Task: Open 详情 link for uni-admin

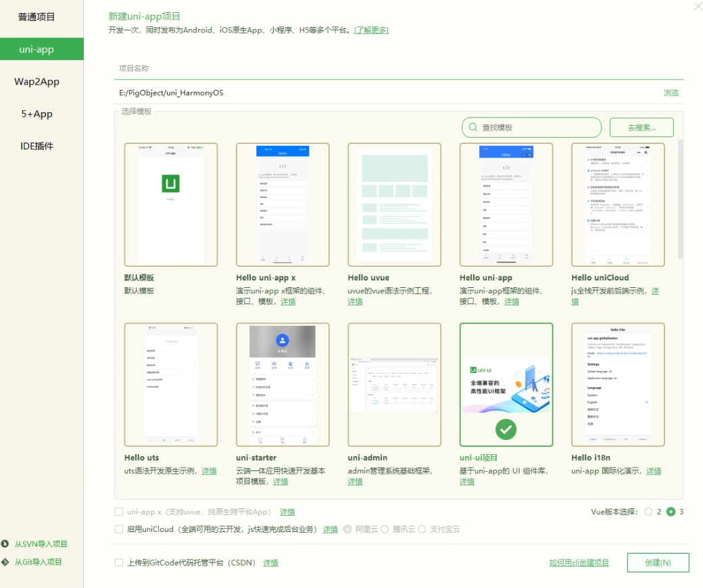Action: click(x=355, y=481)
